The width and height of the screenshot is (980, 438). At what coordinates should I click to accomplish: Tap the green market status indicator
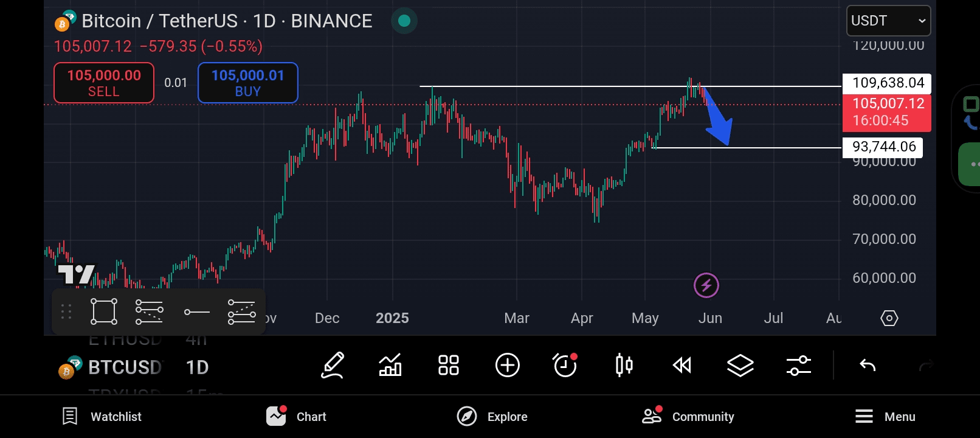[x=404, y=21]
